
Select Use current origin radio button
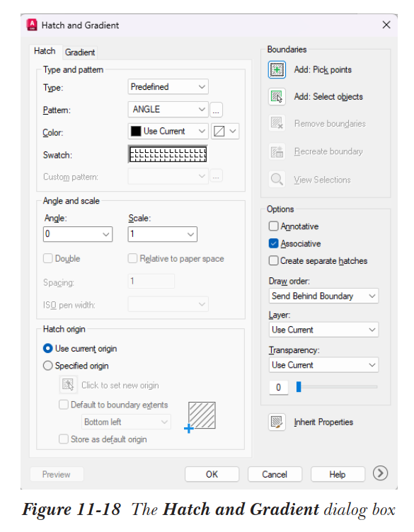pyautogui.click(x=48, y=349)
